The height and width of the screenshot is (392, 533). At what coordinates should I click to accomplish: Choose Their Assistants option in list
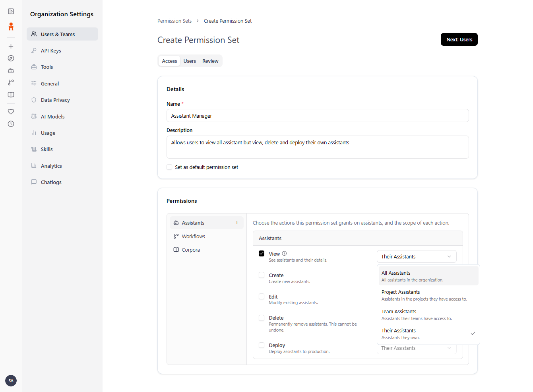point(428,334)
